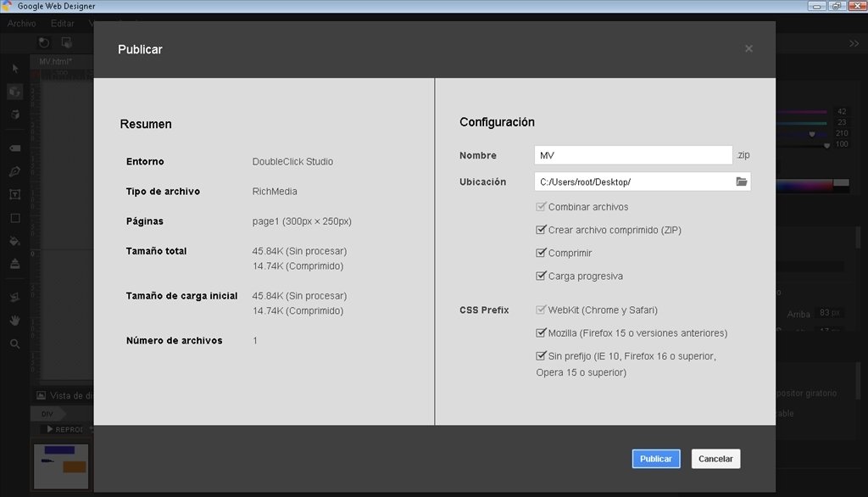This screenshot has height=497, width=868.
Task: Click the blue Publicar button
Action: 656,459
